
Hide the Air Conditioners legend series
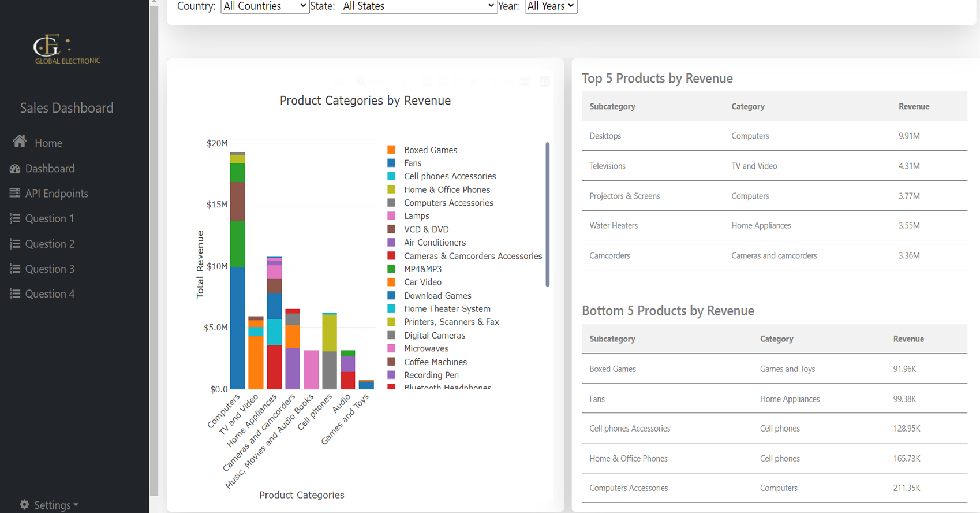tap(435, 243)
